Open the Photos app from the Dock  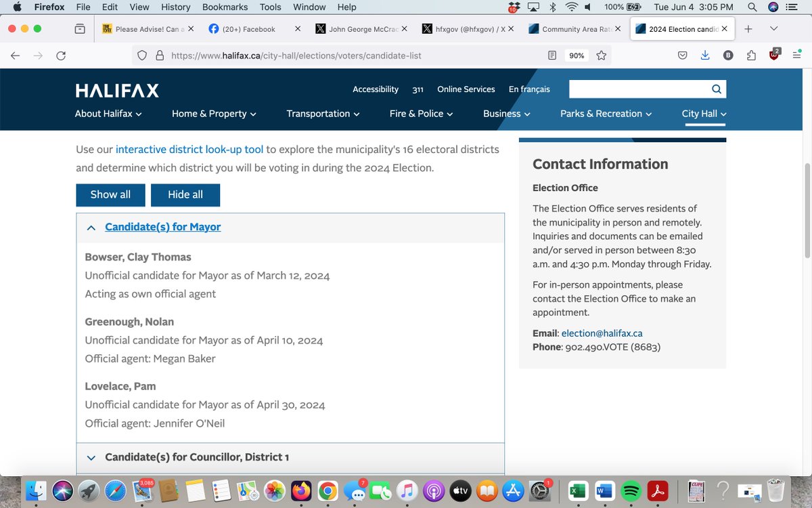tap(275, 490)
